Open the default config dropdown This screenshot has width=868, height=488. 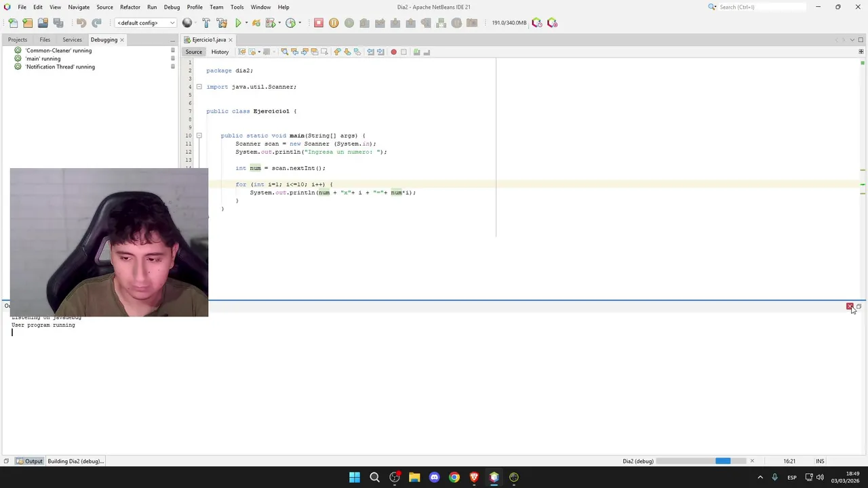[146, 23]
